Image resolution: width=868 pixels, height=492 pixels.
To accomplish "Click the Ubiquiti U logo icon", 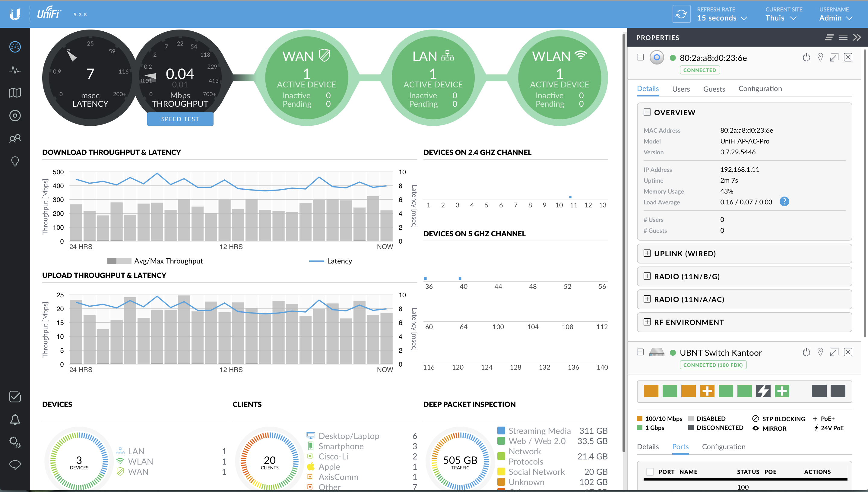I will (x=15, y=14).
